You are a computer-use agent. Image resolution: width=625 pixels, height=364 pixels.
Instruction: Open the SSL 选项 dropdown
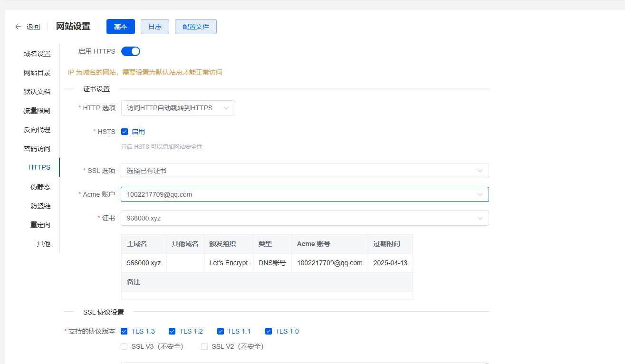[305, 171]
